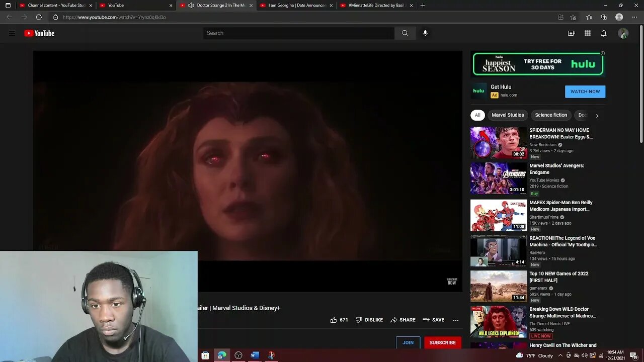Open Microsoft Store taskbar icon
This screenshot has width=644, height=362.
point(205,355)
